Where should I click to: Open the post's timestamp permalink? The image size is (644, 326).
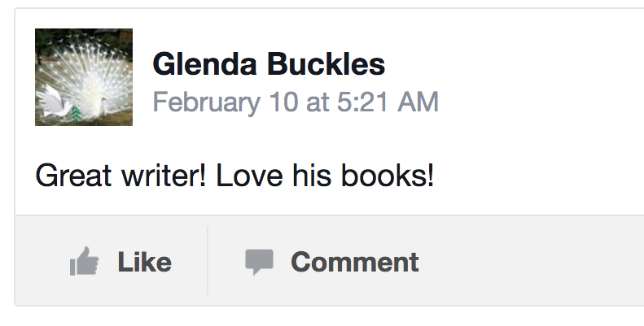click(x=296, y=102)
